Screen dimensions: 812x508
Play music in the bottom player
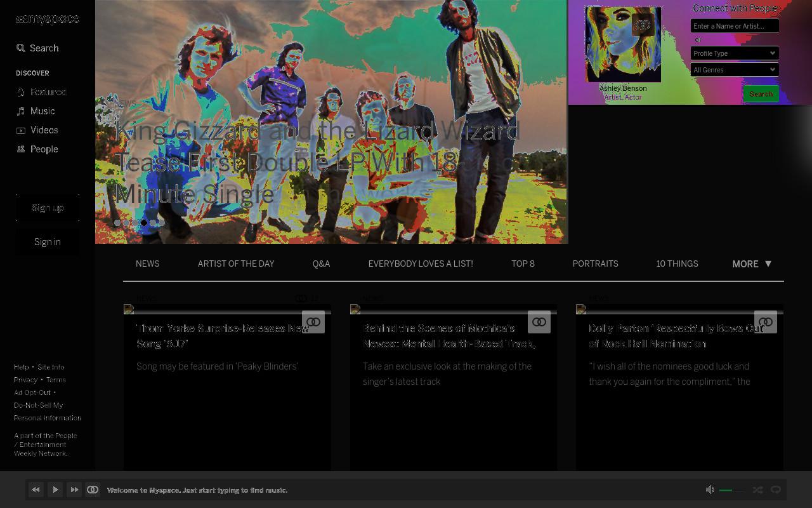click(55, 490)
